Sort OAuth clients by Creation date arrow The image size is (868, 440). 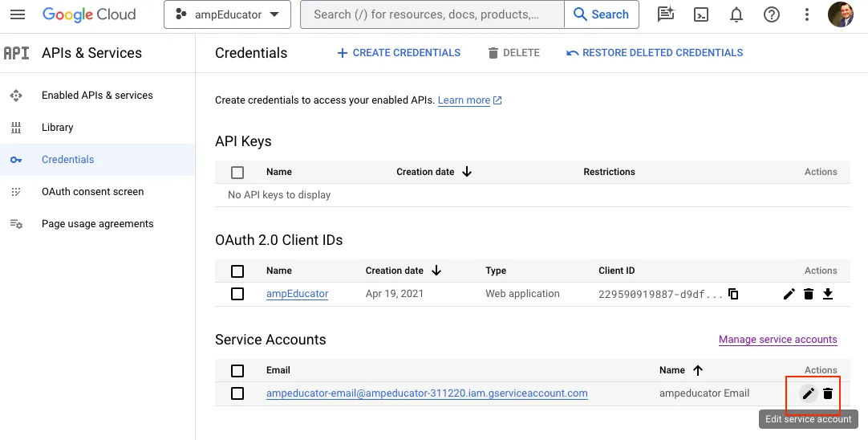coord(436,271)
